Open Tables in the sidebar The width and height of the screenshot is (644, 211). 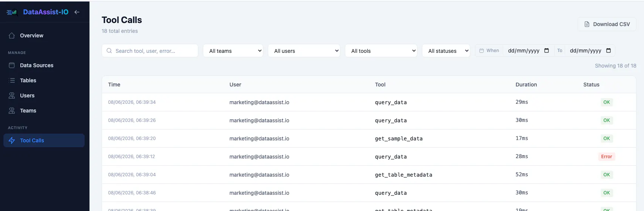(44, 80)
